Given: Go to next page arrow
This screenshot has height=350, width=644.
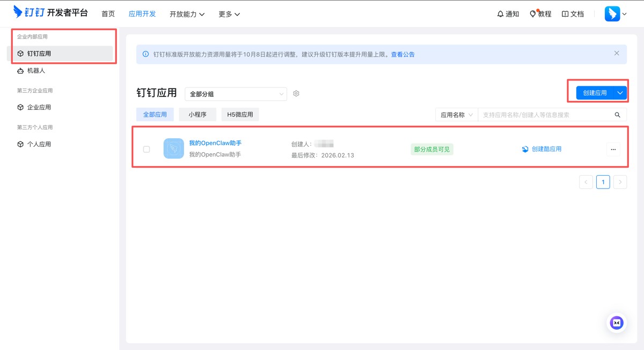Looking at the screenshot, I should coord(620,182).
